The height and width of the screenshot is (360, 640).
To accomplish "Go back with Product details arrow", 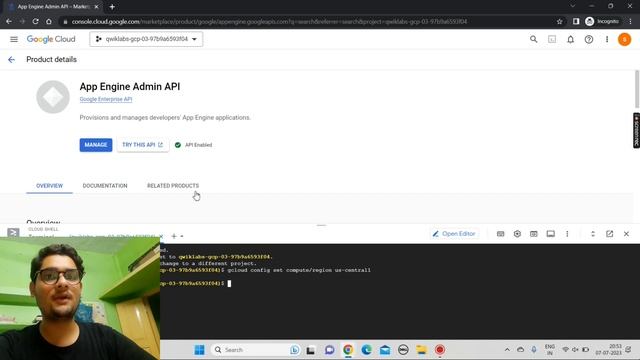I will 11,60.
